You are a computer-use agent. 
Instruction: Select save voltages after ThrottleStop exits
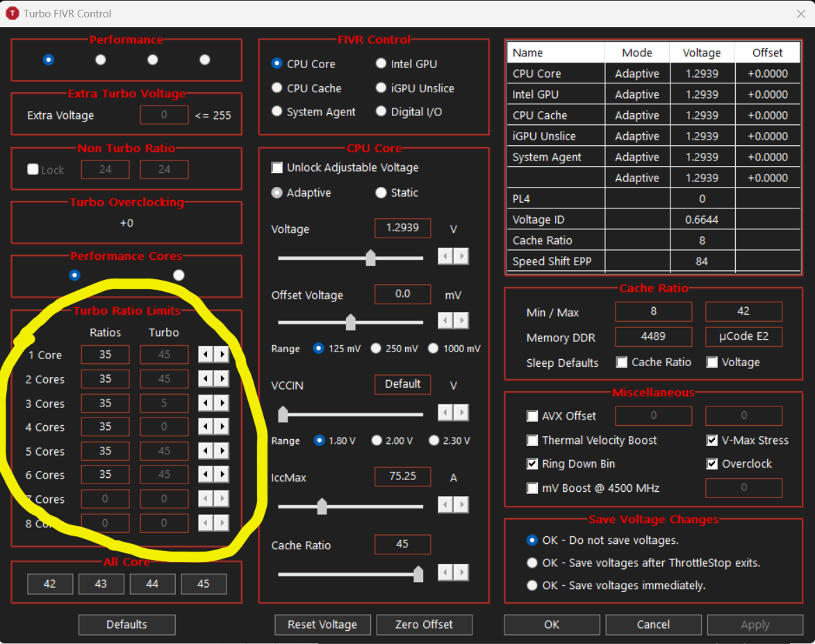pyautogui.click(x=532, y=563)
